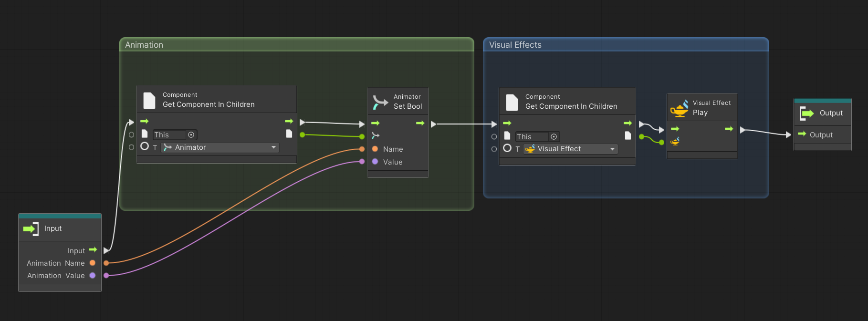This screenshot has width=868, height=321.
Task: Click the file icon on Visual Effects' Get Component node
Action: (512, 102)
